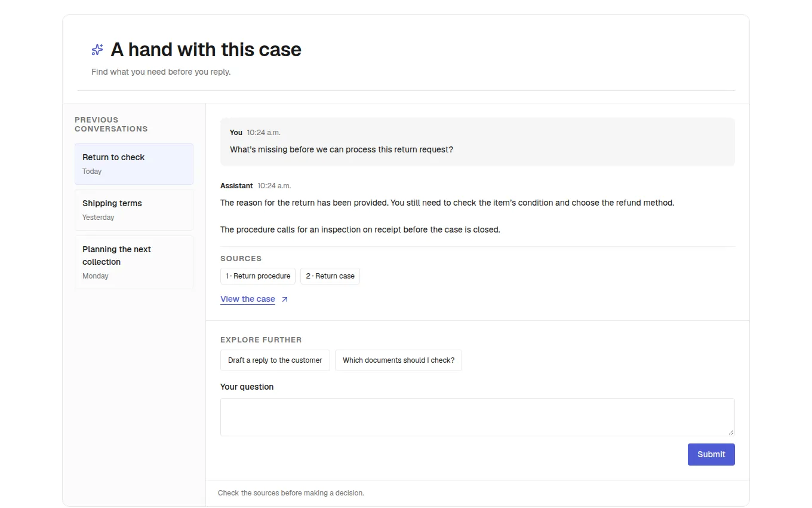Screen dimensions: 812x508
Task: Click the resize handle of the question box
Action: point(731,432)
